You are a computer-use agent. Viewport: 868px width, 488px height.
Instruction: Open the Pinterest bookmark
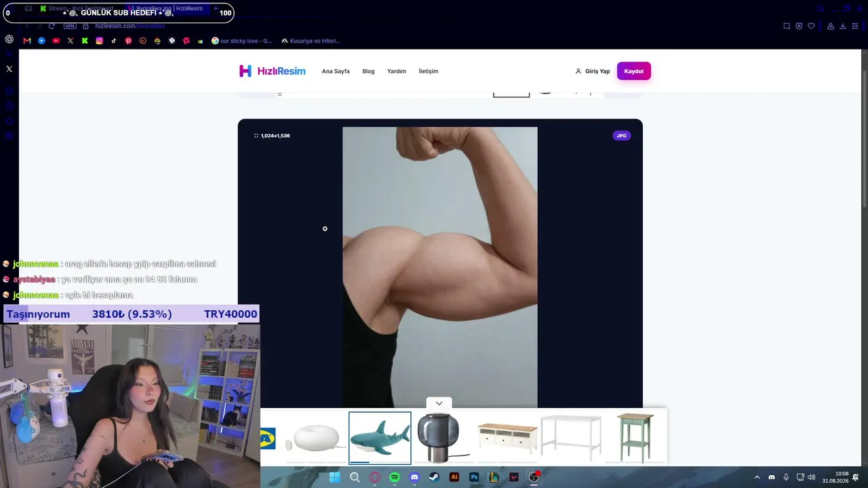coord(128,41)
